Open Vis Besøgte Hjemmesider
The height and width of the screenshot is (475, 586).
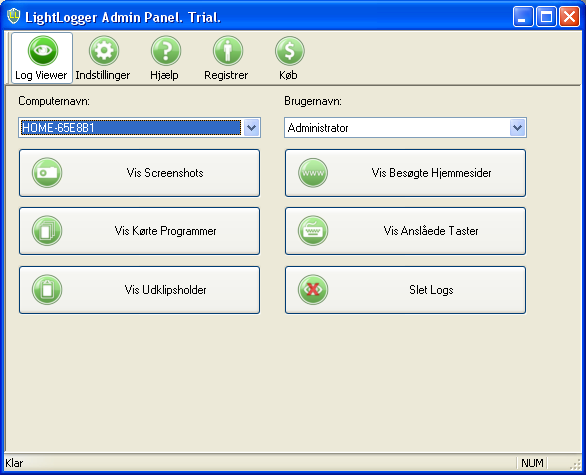coord(405,173)
